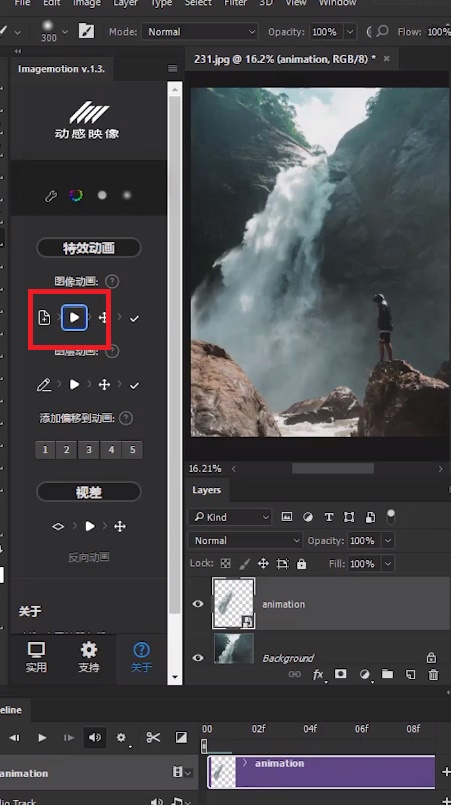Toggle layer filtering switch on or off
The height and width of the screenshot is (805, 451).
(x=391, y=516)
